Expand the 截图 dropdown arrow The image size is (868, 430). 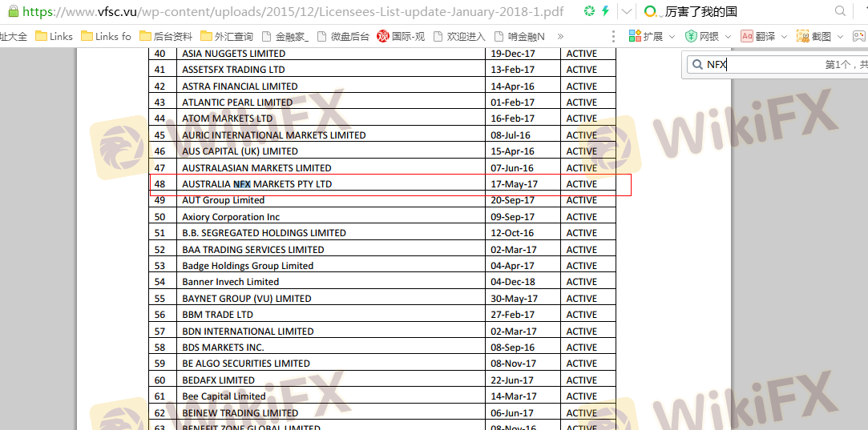point(840,37)
